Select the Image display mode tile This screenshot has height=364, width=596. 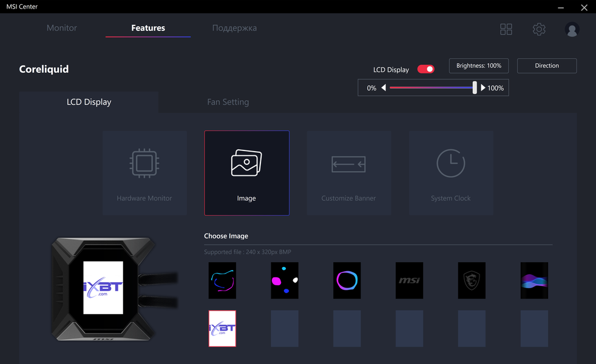click(x=246, y=174)
